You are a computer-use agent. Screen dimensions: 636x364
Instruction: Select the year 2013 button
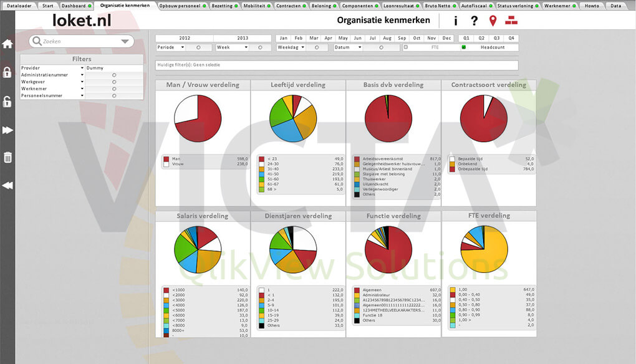(243, 38)
